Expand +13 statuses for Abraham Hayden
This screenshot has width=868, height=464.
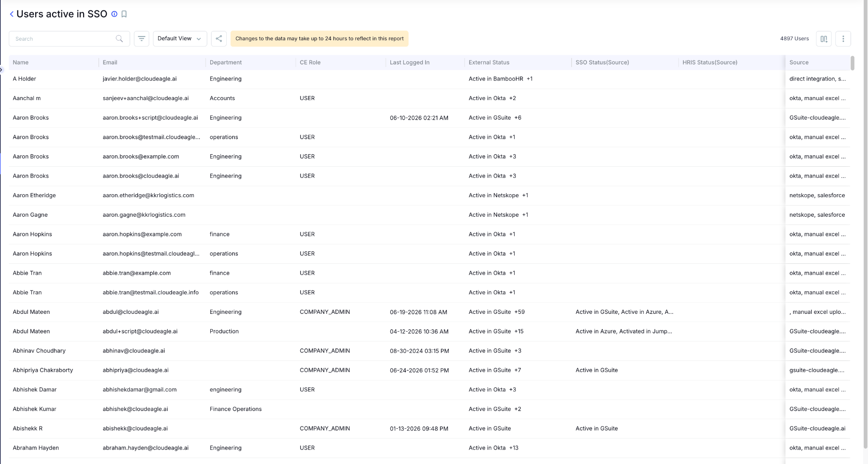pos(514,448)
